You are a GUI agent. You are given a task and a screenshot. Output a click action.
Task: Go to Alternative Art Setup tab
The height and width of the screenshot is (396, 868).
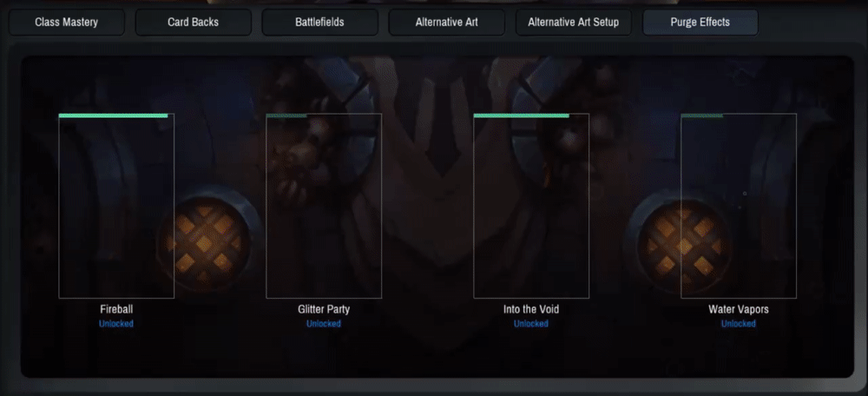click(x=574, y=23)
